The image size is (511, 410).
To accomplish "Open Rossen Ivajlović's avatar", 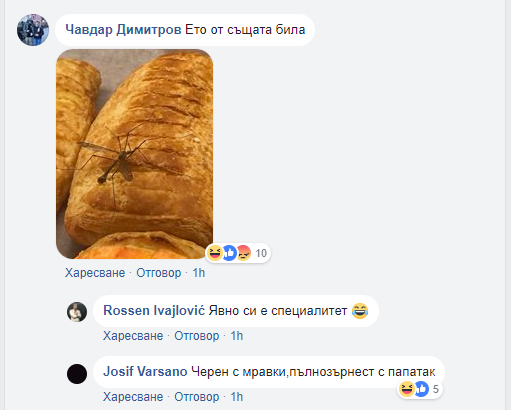I will 77,312.
